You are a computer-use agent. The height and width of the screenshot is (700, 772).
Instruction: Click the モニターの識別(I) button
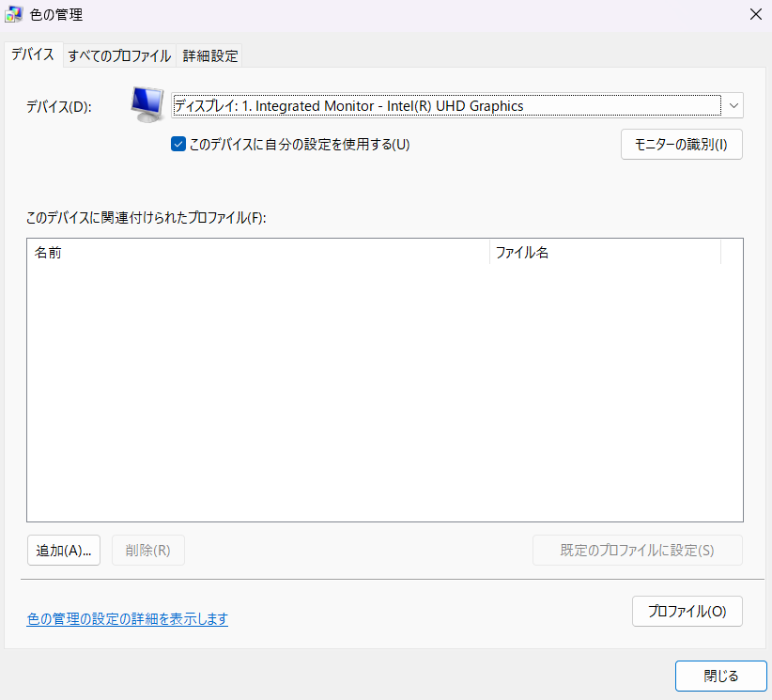pos(682,145)
